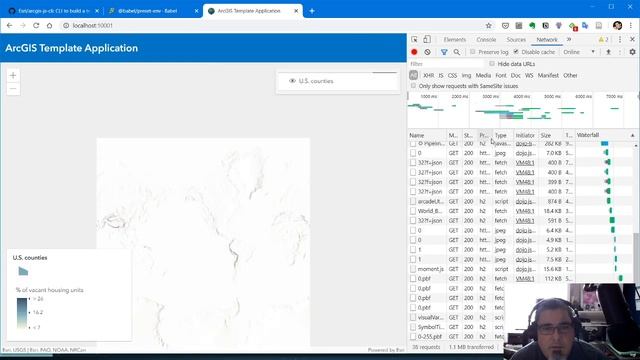640x360 pixels.
Task: Click the green extension icon in toolbar
Action: [532, 26]
